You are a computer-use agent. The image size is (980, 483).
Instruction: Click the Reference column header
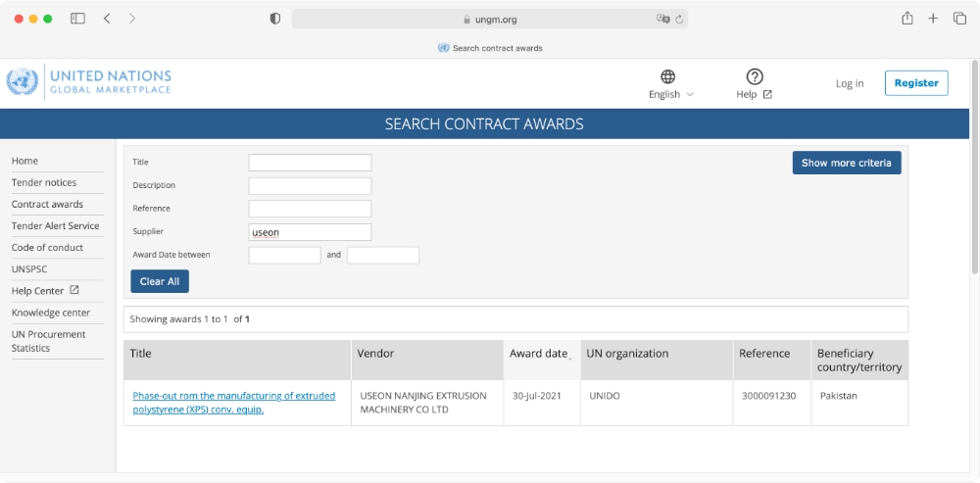(x=772, y=360)
